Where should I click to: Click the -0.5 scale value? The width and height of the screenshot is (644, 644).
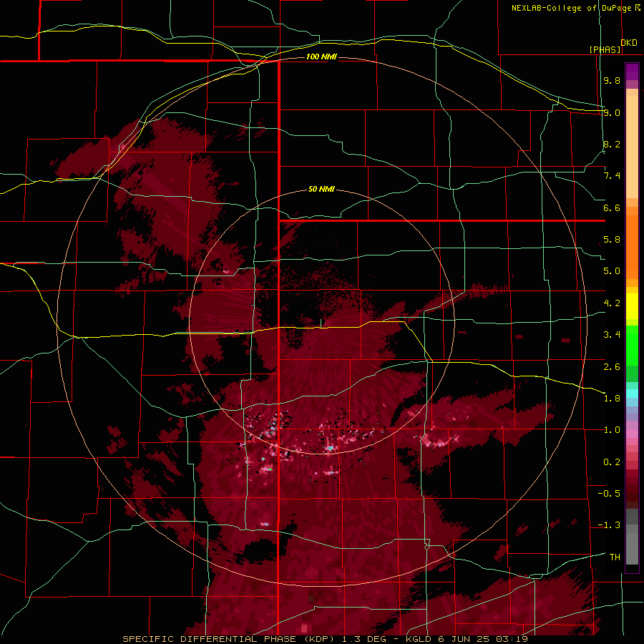609,494
